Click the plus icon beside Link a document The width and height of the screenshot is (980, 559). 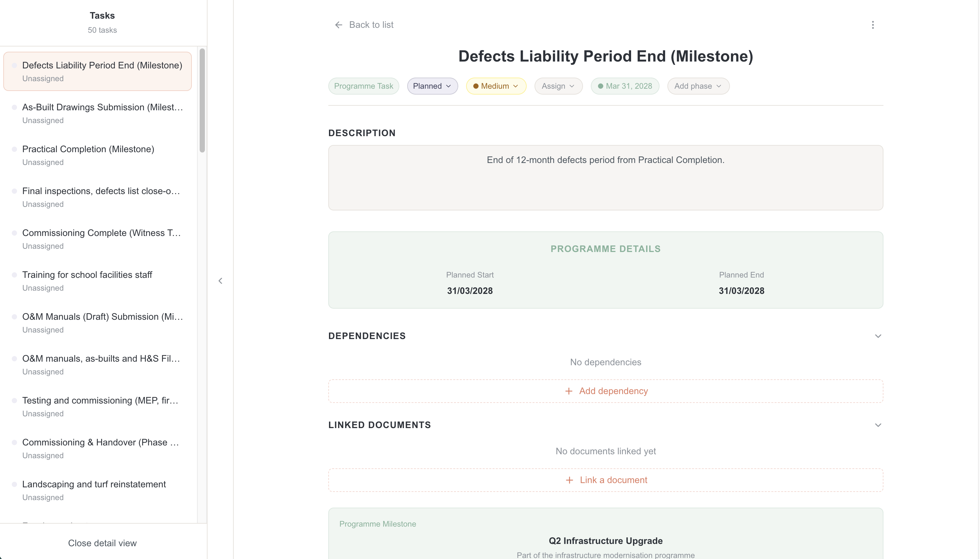(x=569, y=480)
